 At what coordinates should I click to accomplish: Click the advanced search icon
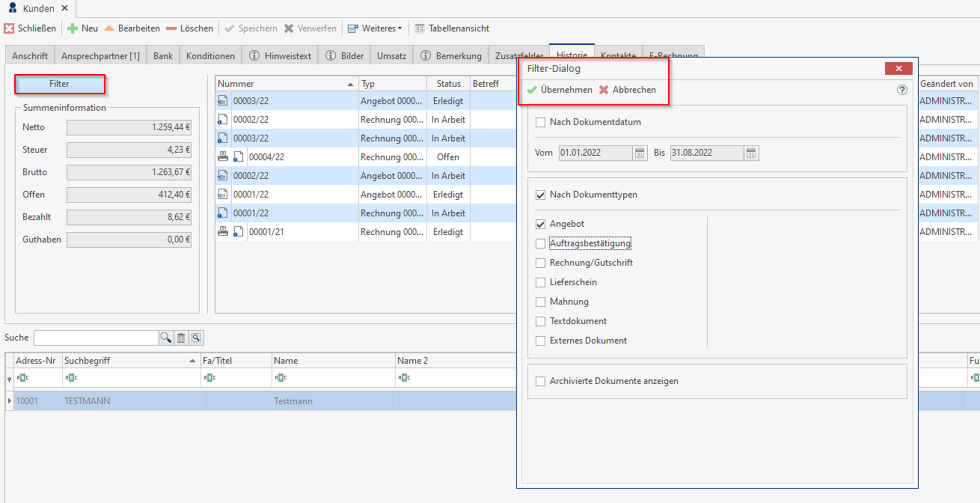tap(196, 338)
